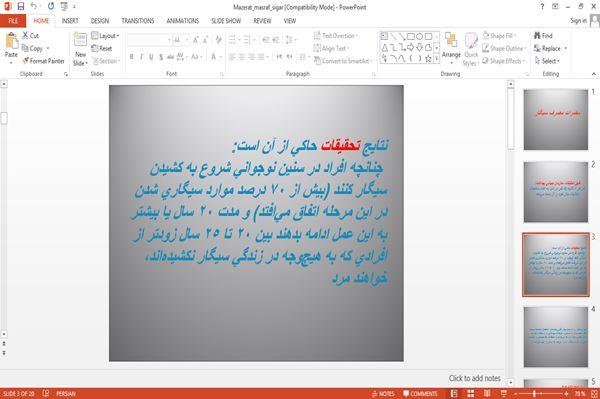Click the Redo icon in title bar

click(51, 6)
